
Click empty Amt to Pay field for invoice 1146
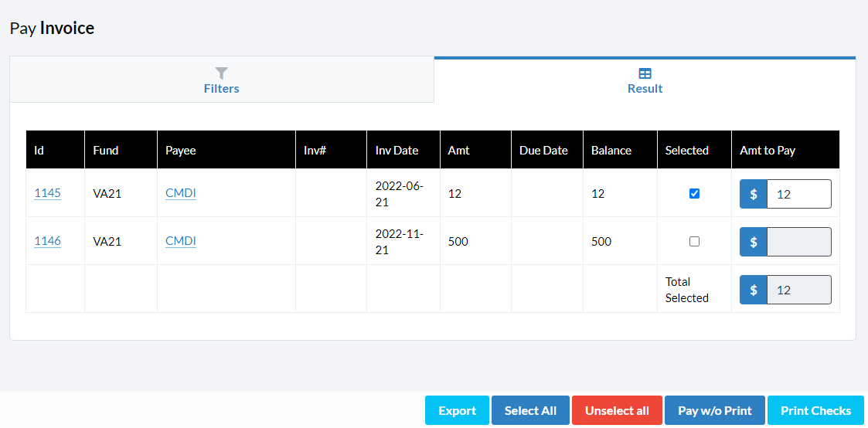point(798,242)
